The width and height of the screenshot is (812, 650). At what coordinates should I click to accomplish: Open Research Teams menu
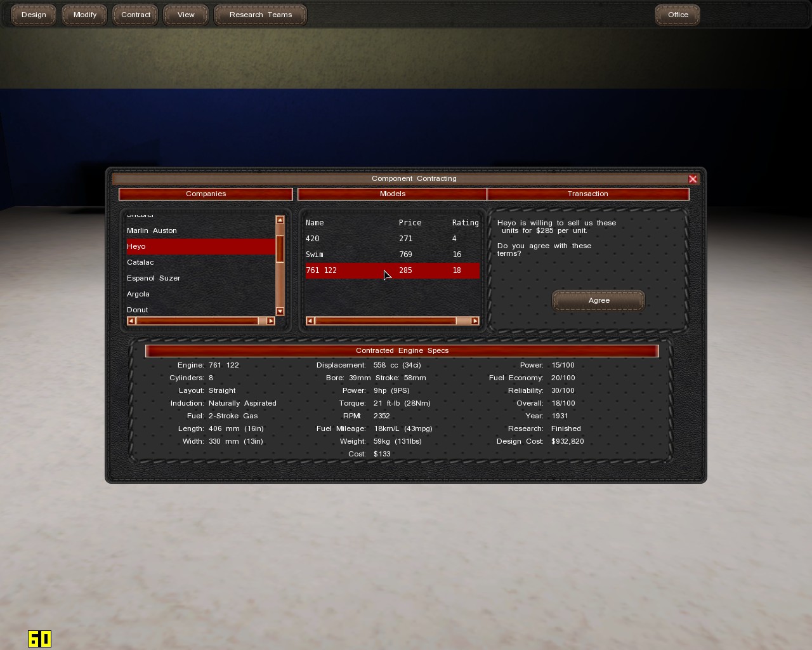(261, 15)
